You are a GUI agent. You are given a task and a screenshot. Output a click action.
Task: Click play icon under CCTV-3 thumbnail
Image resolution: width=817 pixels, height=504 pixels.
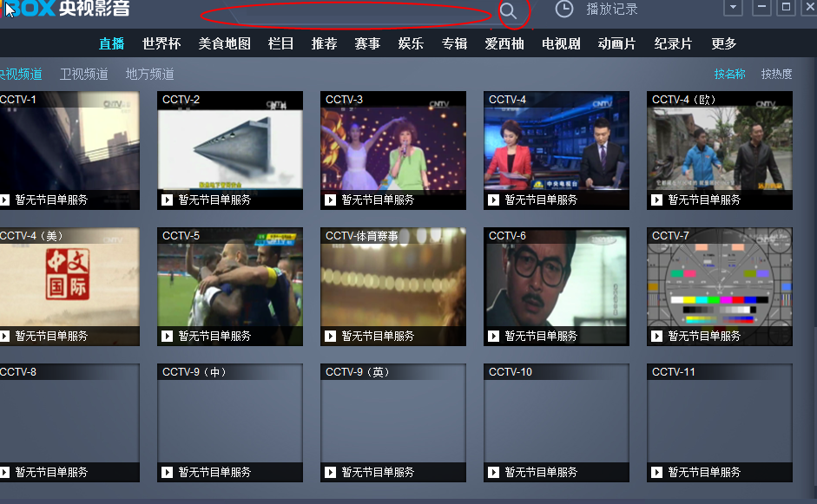(330, 200)
